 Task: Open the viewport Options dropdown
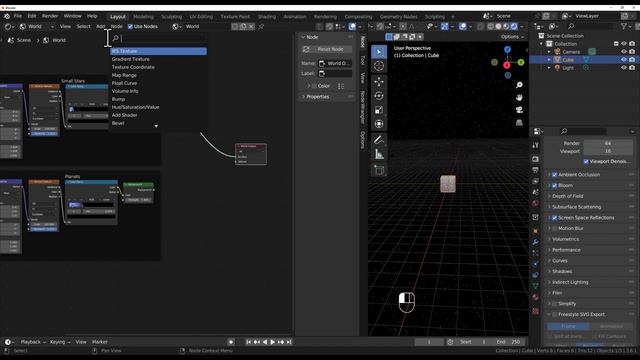[x=512, y=37]
